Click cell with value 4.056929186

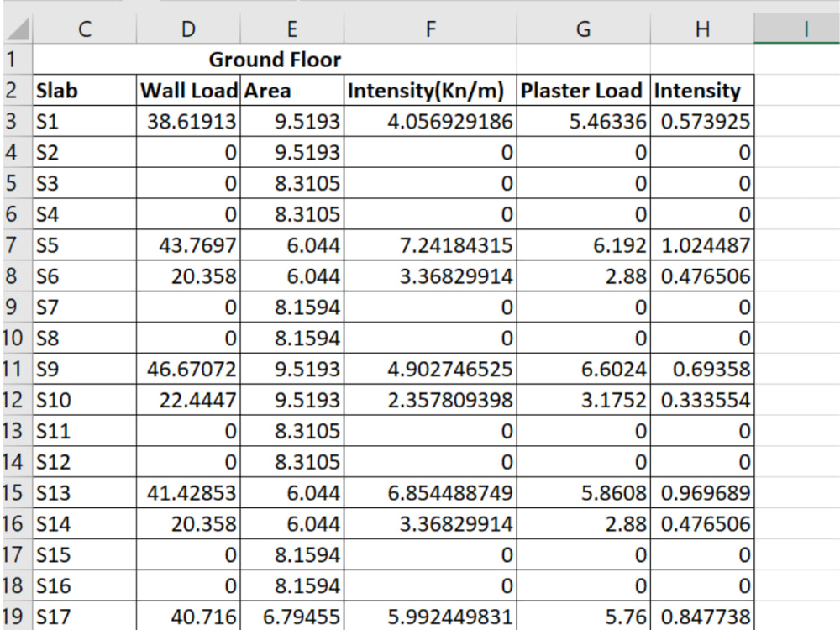pos(430,122)
